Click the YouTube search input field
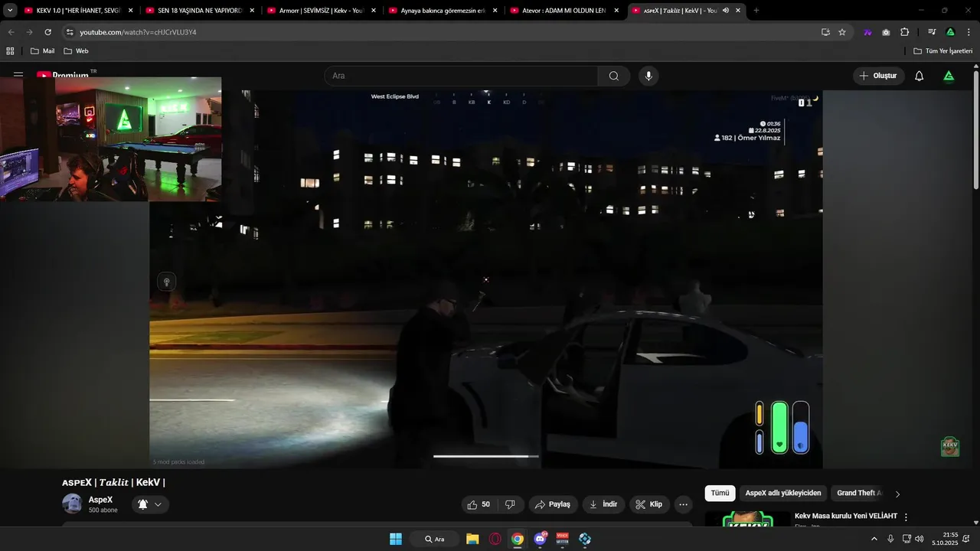Viewport: 980px width, 551px height. [x=461, y=76]
